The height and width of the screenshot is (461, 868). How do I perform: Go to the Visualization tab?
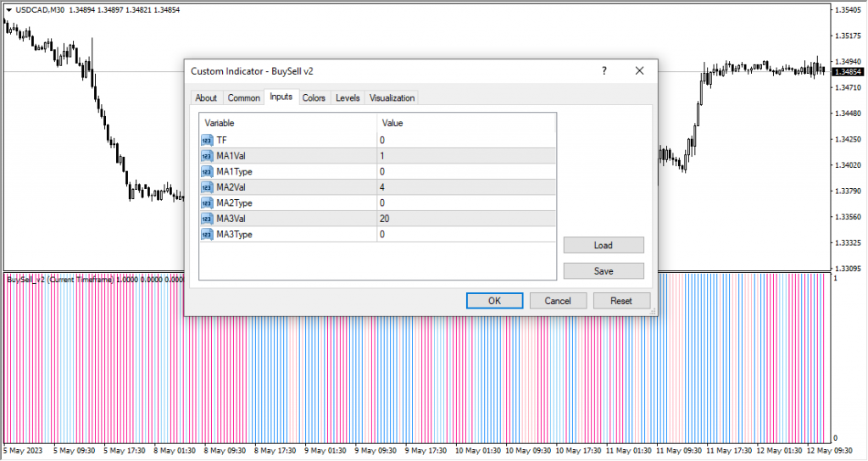(392, 98)
